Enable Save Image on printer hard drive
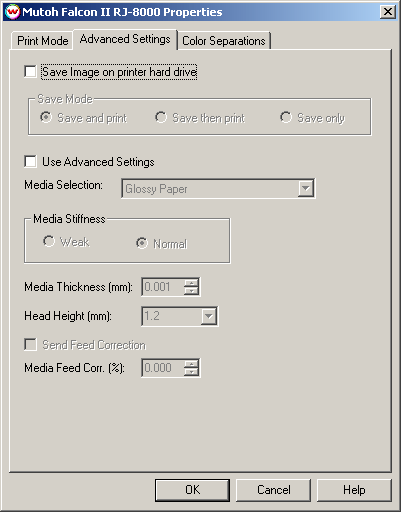Screen dimensions: 401x512 30,72
